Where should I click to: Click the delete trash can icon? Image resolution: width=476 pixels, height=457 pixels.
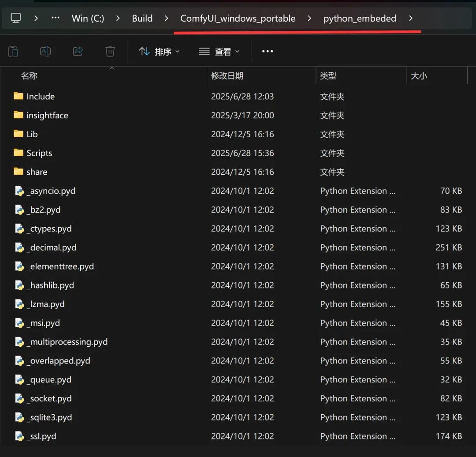coord(110,51)
